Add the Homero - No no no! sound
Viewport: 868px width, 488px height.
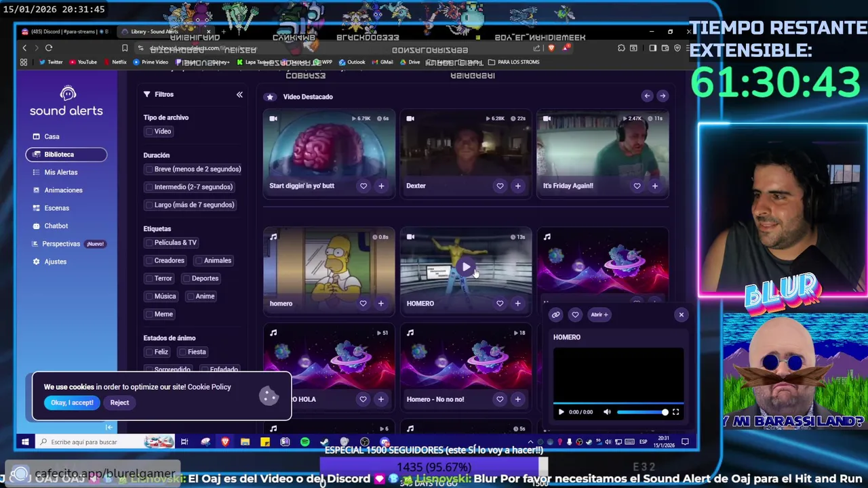click(x=517, y=399)
